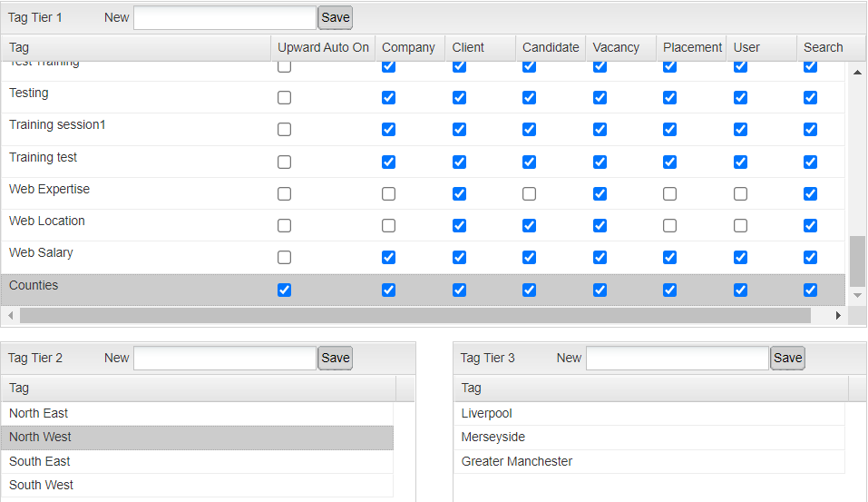Uncheck Vacancy for Web Expertise
This screenshot has width=868, height=502.
(600, 193)
